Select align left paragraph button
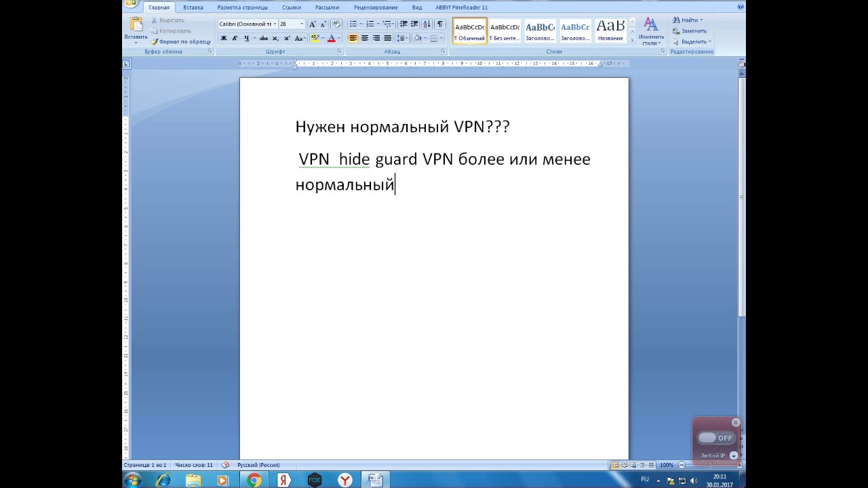Image resolution: width=868 pixels, height=488 pixels. [353, 39]
